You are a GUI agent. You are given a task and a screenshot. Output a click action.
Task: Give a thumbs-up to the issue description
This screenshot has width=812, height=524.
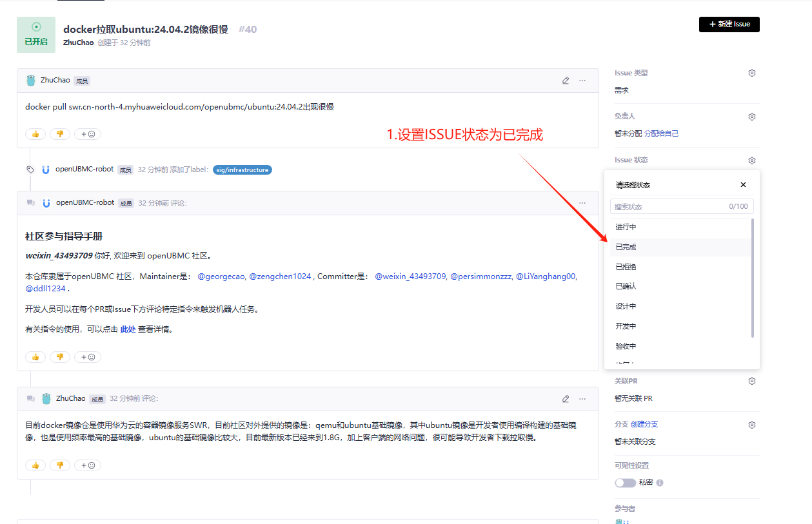click(35, 133)
